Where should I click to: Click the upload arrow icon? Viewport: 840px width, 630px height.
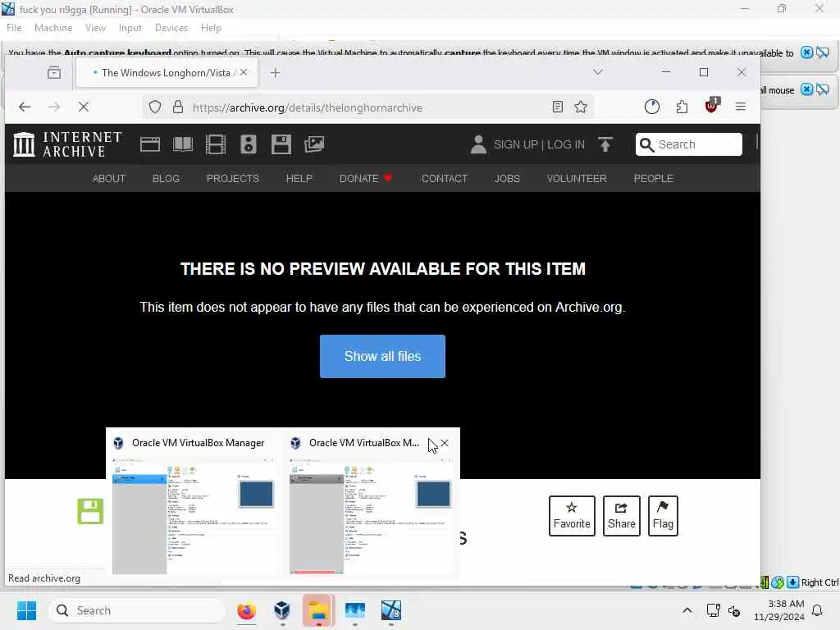point(605,144)
